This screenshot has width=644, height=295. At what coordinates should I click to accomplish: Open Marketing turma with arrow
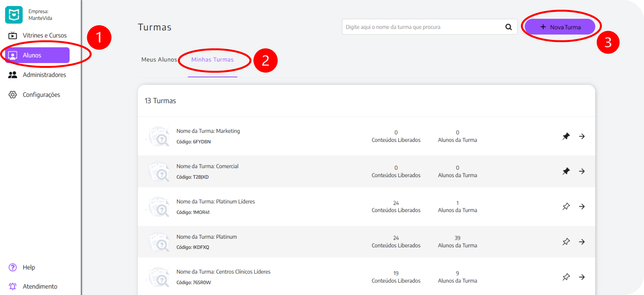tap(582, 136)
